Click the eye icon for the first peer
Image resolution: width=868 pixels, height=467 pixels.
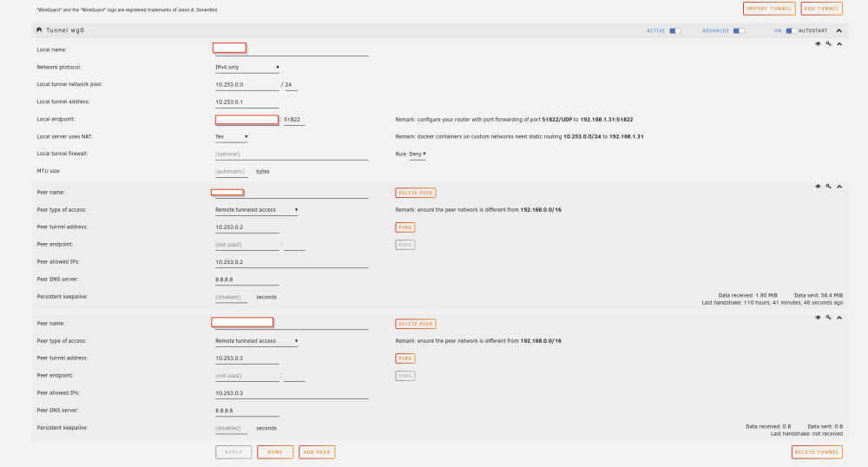click(818, 187)
